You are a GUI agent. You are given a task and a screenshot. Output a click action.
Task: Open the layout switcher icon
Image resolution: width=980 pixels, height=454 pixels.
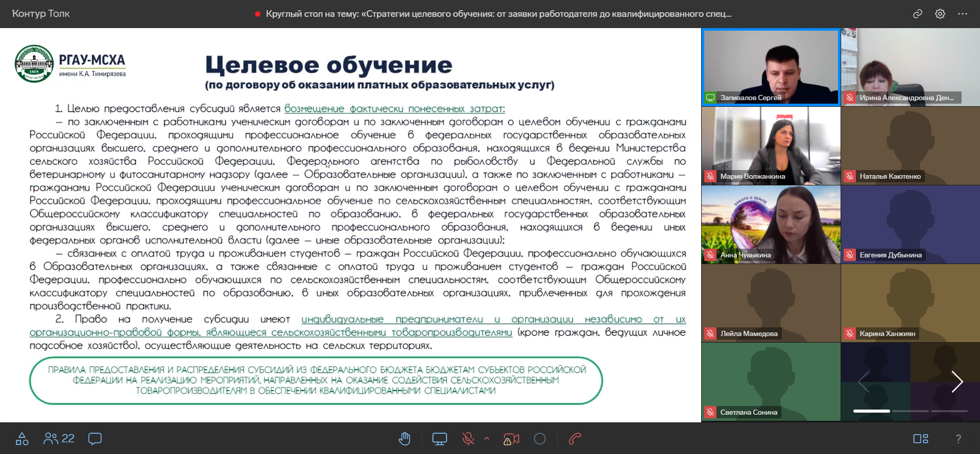920,439
